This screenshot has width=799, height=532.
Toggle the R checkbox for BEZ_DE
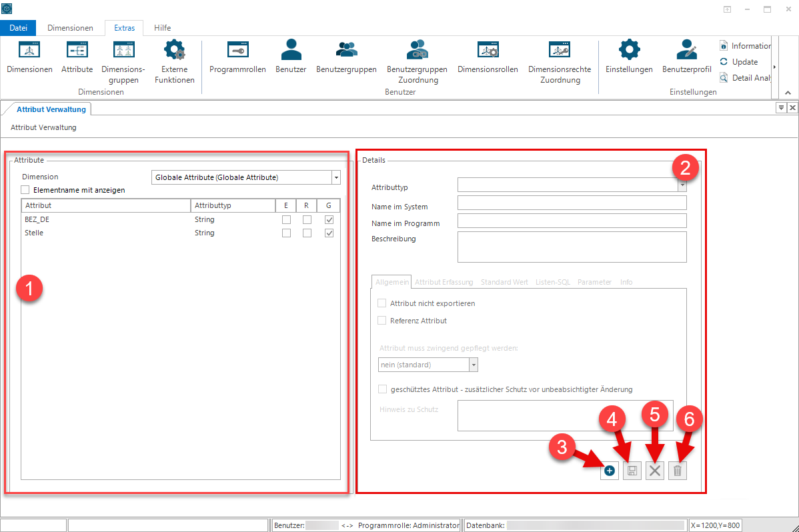pyautogui.click(x=307, y=219)
